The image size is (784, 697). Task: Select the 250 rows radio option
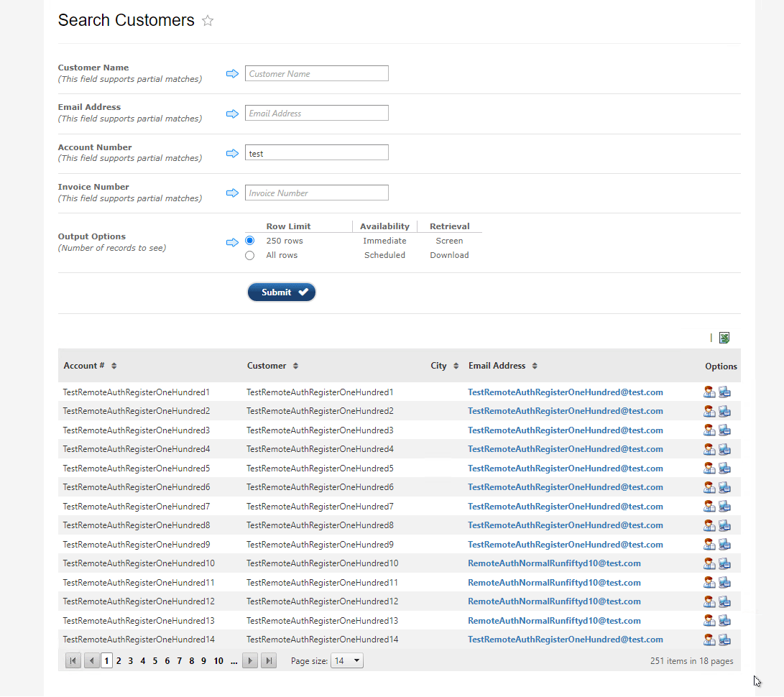point(249,241)
